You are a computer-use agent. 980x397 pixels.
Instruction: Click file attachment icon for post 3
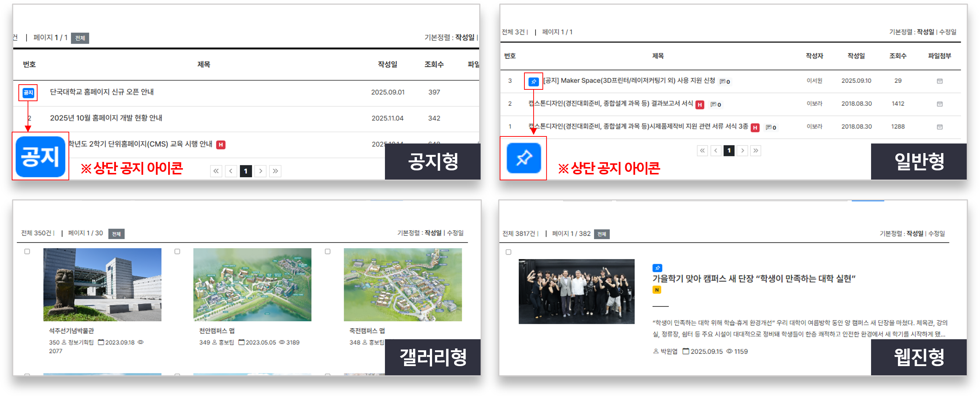click(x=939, y=81)
